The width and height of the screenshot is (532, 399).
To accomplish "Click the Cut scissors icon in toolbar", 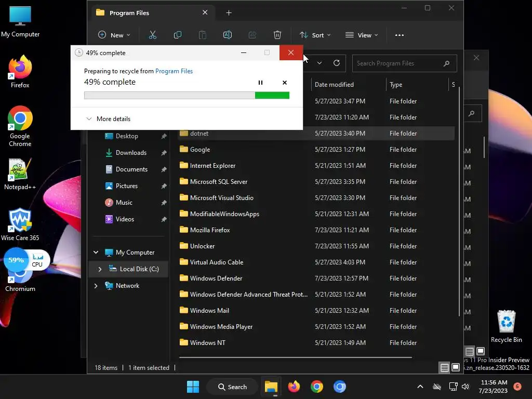I will click(153, 35).
